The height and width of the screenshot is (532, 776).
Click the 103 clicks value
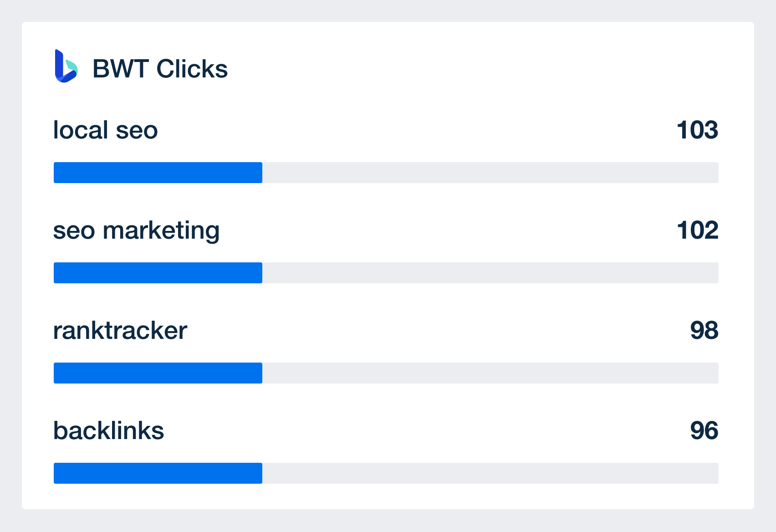tap(697, 130)
